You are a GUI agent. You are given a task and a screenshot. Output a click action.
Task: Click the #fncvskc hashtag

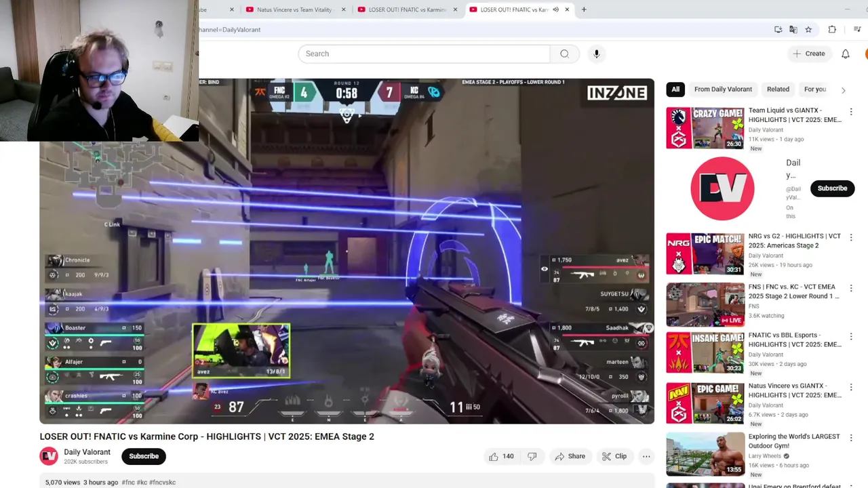pyautogui.click(x=163, y=483)
